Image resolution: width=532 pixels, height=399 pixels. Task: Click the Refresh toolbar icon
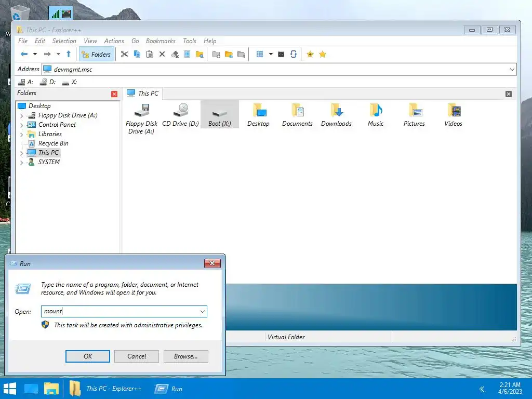tap(294, 54)
